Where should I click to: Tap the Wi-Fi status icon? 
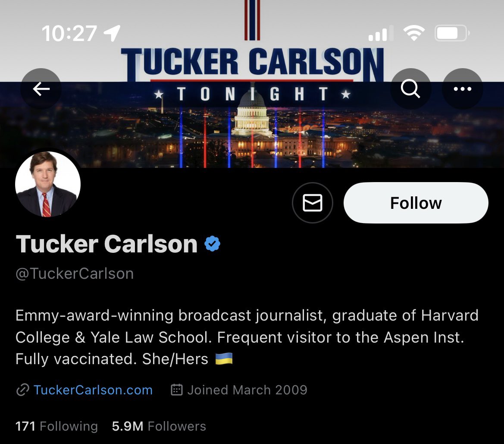pos(414,33)
